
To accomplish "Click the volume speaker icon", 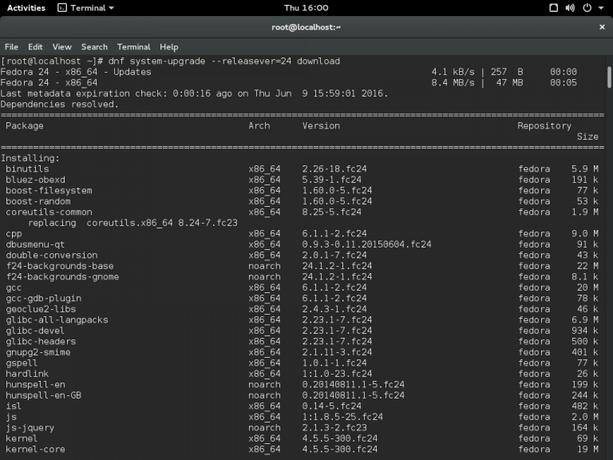I will click(x=572, y=8).
